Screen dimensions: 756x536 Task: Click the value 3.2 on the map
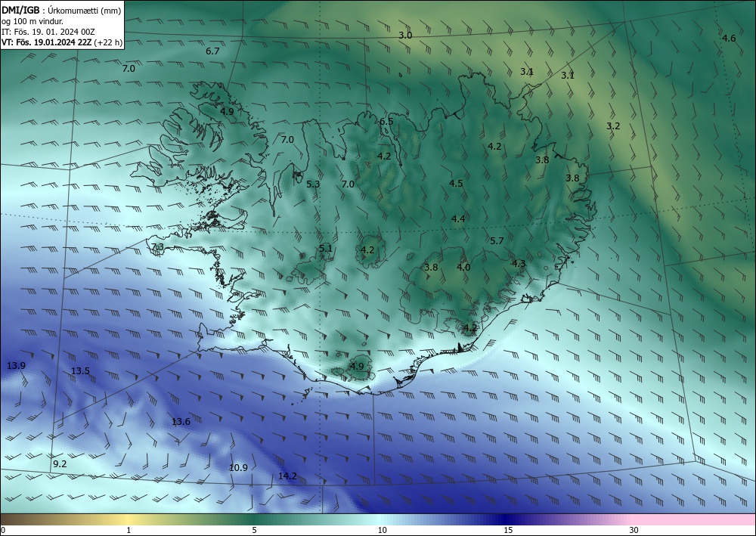(613, 126)
